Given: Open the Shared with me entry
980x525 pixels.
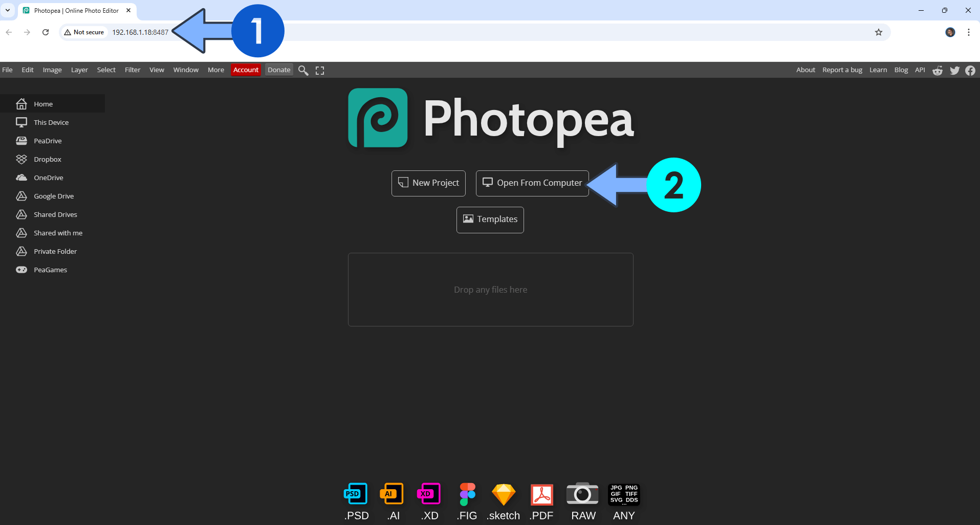Looking at the screenshot, I should tap(52, 233).
